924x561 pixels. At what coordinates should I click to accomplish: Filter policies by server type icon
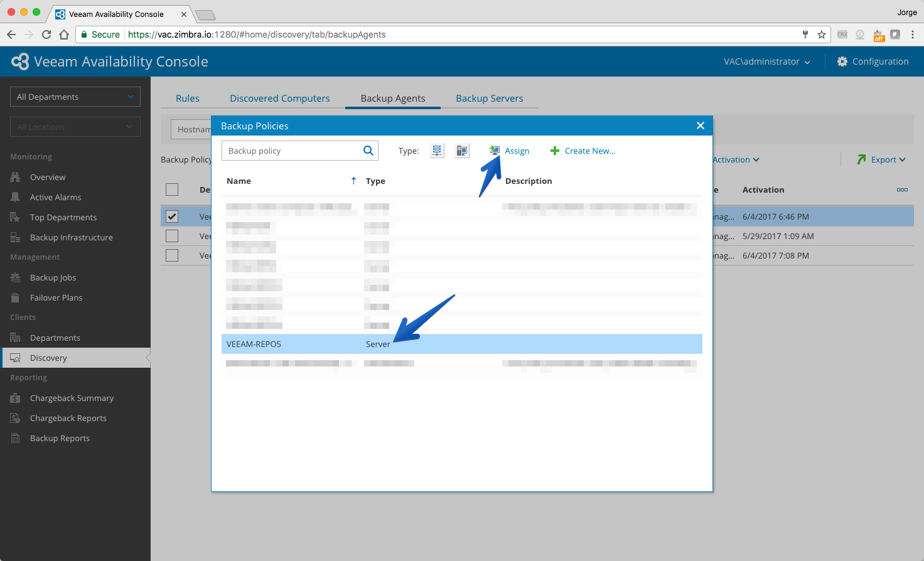pos(437,151)
